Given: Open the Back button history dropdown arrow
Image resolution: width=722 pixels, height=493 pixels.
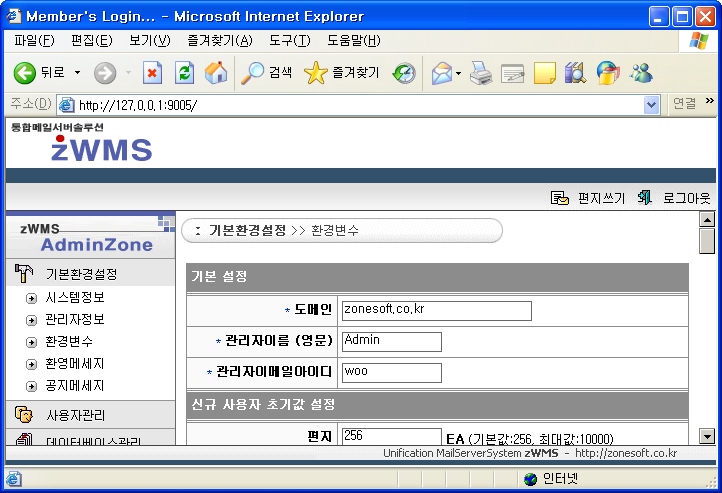Looking at the screenshot, I should pyautogui.click(x=78, y=73).
